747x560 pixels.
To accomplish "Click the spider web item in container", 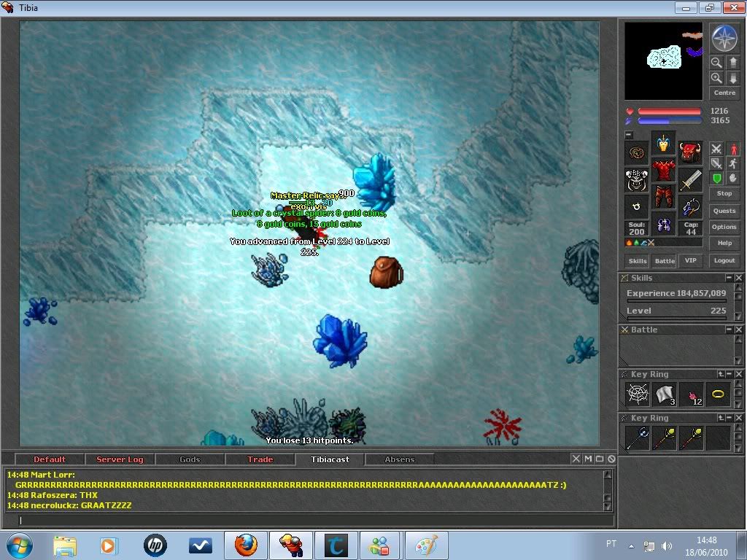I will (637, 394).
